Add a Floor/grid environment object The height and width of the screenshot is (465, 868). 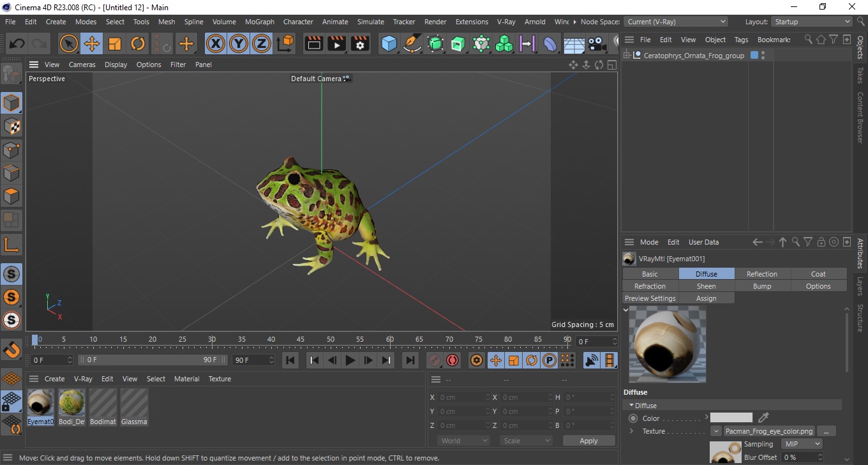574,44
